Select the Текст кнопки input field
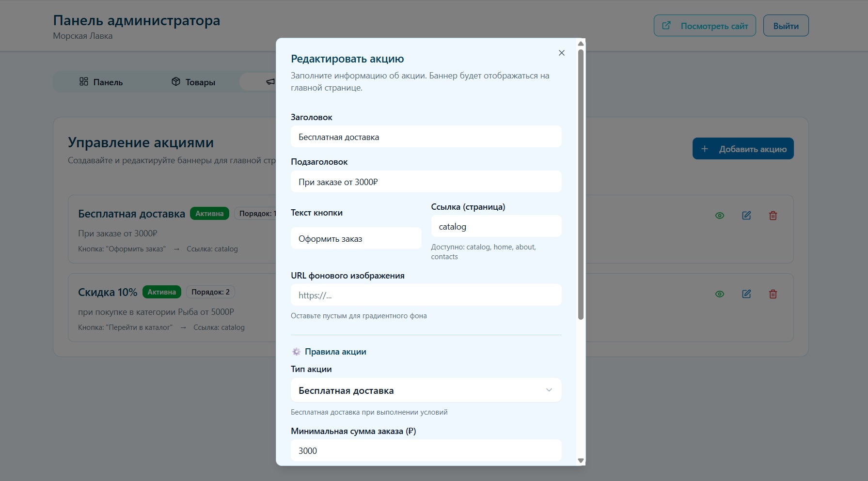The image size is (868, 481). coord(356,238)
